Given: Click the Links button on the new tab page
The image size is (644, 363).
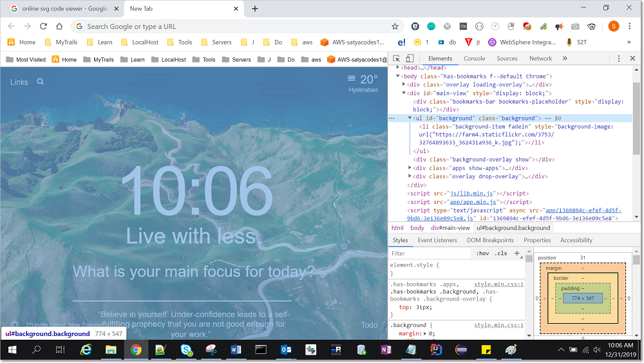Looking at the screenshot, I should [x=19, y=82].
